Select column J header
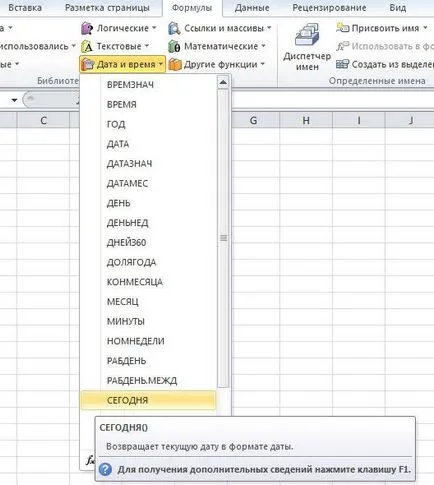 click(x=410, y=120)
